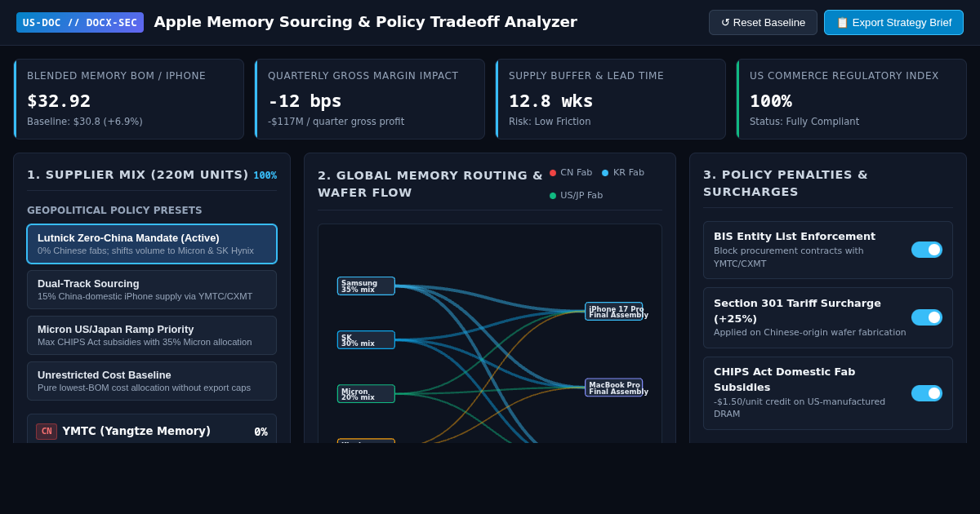Click the 12.8 wks lead time value
980x514 pixels.
pyautogui.click(x=551, y=101)
